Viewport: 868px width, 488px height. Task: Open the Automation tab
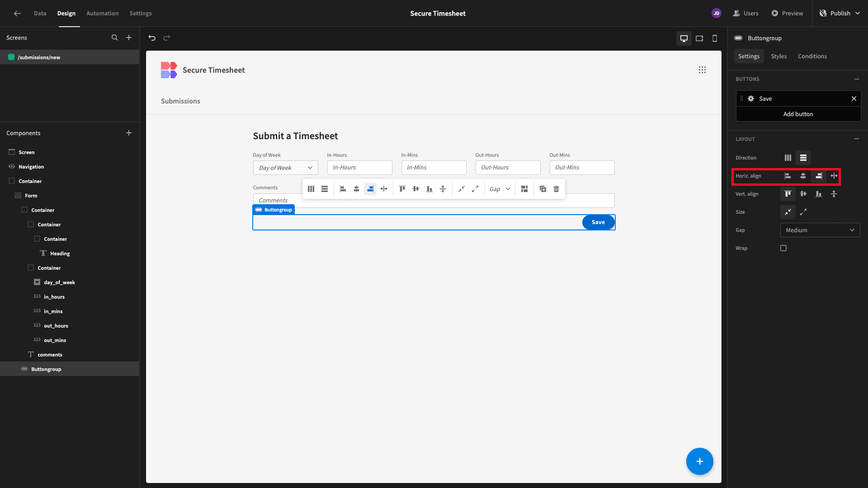coord(103,13)
